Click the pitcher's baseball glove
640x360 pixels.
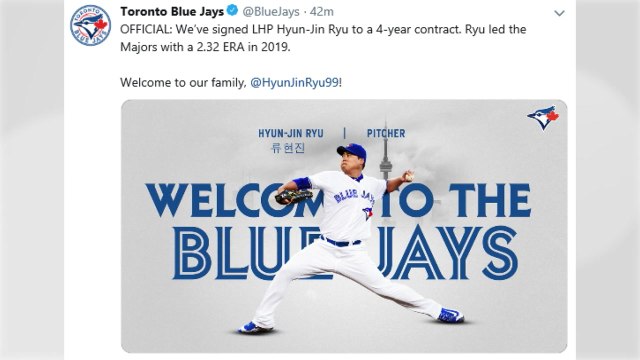pos(293,197)
